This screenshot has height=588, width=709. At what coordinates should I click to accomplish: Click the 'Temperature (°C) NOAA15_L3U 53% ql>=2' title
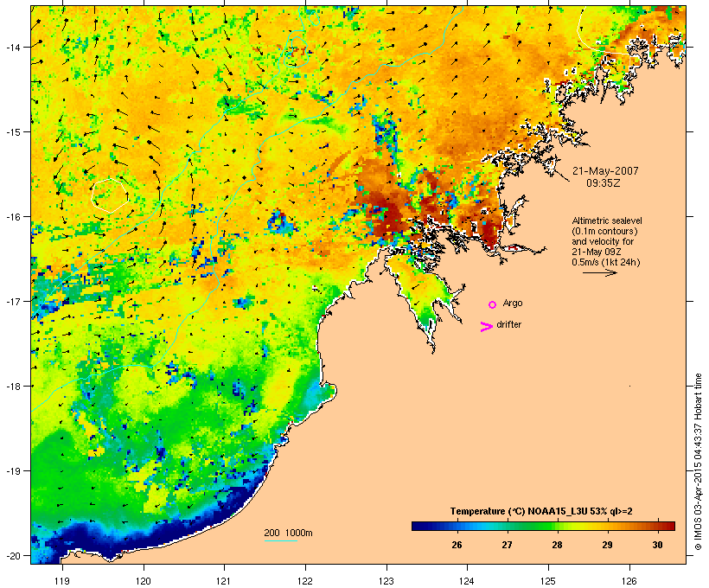pos(541,512)
